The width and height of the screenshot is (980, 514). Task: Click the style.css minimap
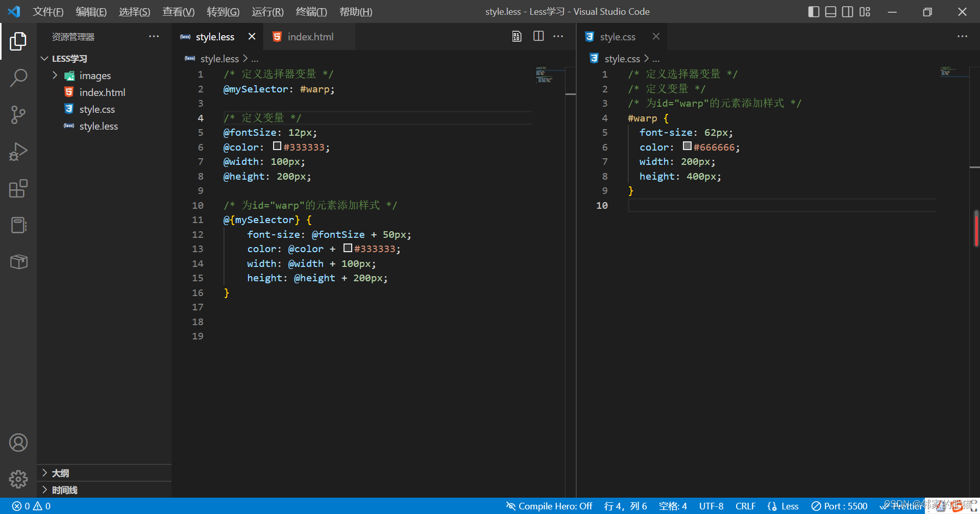coord(954,71)
